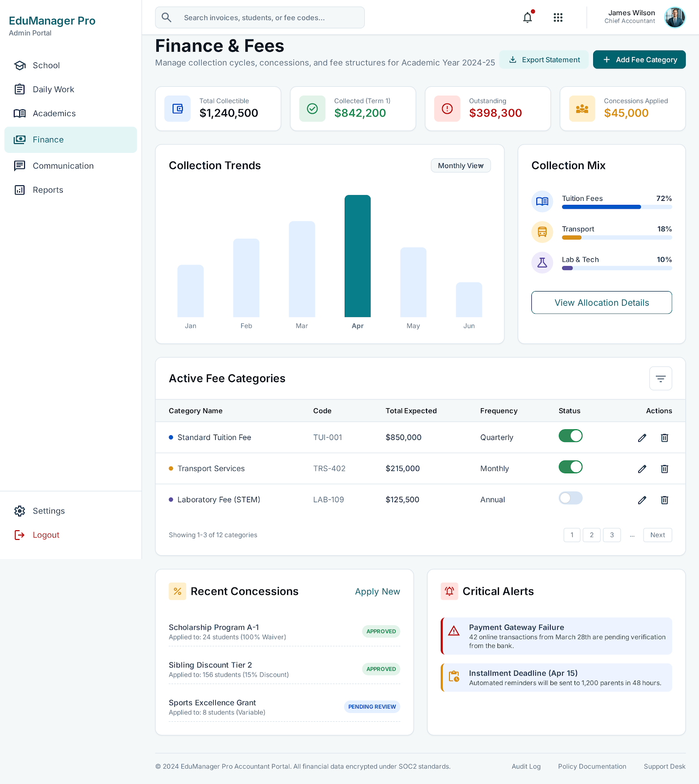Click the Add Fee Category button
This screenshot has height=784, width=699.
point(639,60)
